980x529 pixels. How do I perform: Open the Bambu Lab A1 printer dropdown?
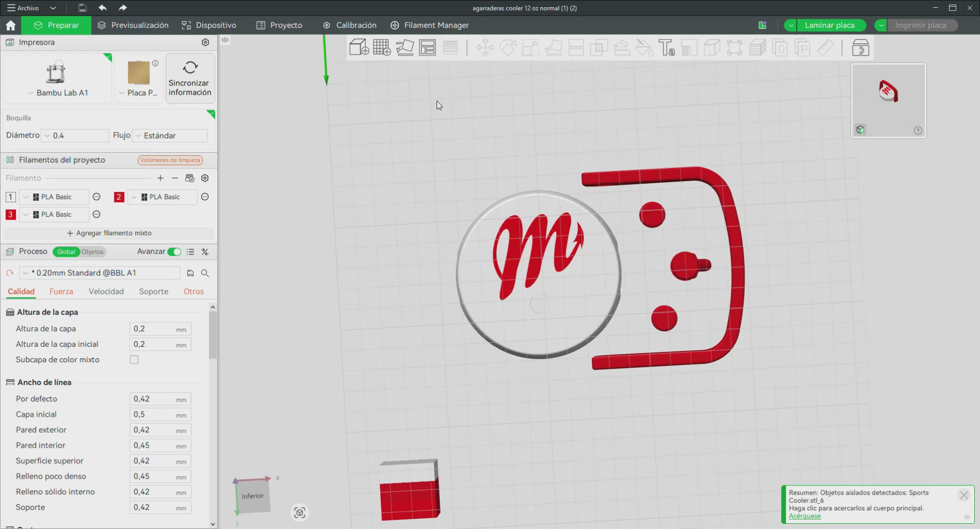coord(58,93)
